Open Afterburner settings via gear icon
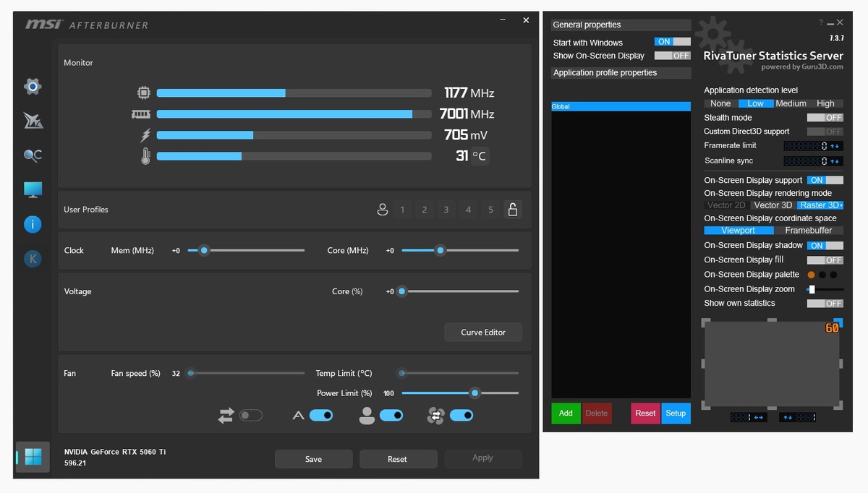 (32, 86)
